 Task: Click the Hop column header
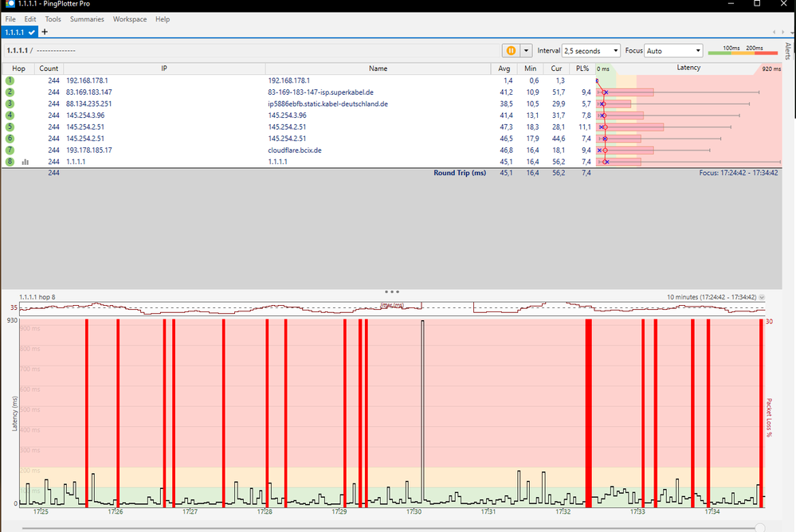pos(18,68)
